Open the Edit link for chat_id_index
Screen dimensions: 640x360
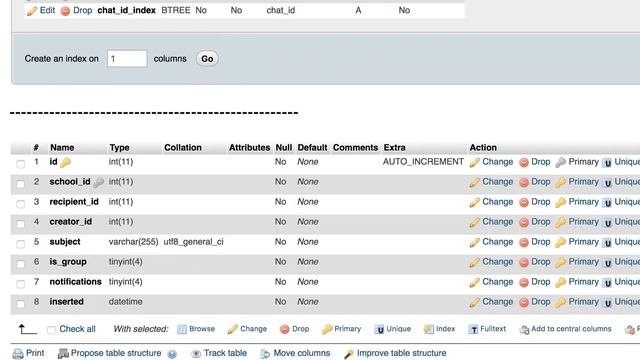(x=47, y=10)
